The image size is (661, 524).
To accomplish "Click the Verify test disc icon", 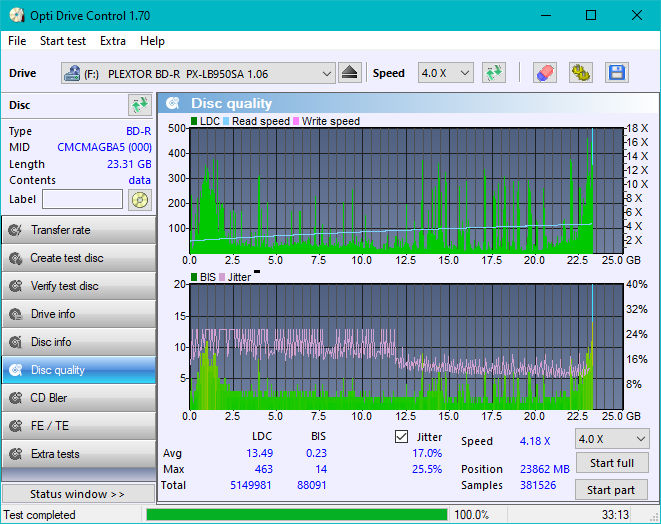I will point(16,286).
